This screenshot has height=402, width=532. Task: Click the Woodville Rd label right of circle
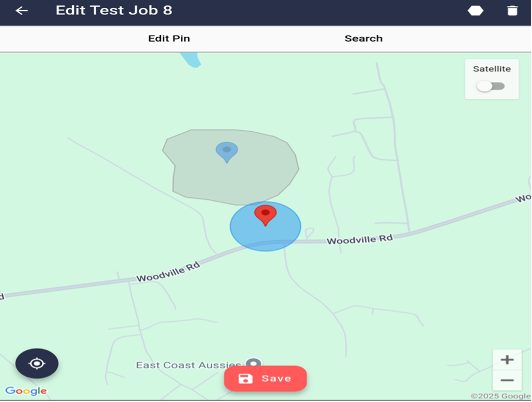359,240
